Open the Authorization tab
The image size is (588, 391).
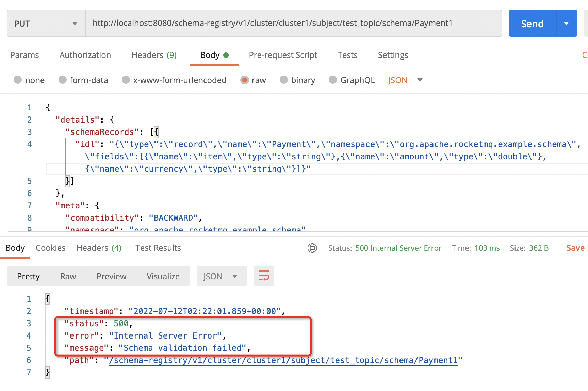pyautogui.click(x=85, y=55)
